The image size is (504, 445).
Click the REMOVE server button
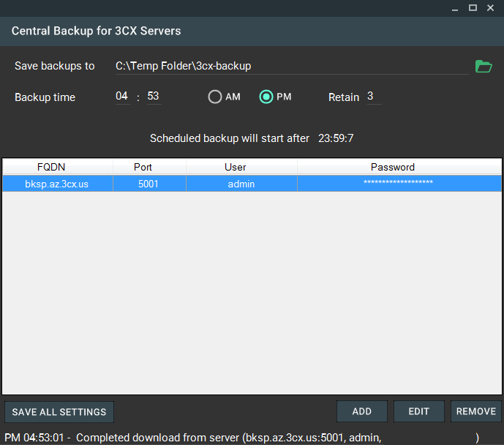476,411
